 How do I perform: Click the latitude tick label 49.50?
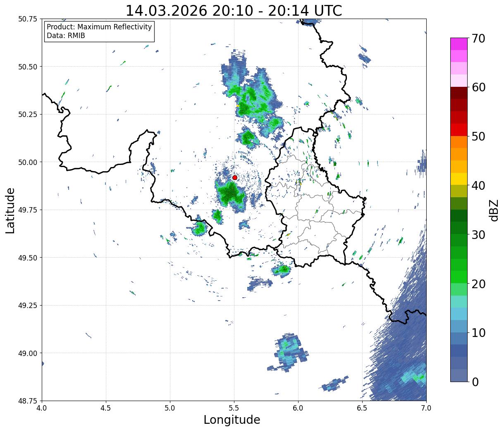click(x=28, y=258)
